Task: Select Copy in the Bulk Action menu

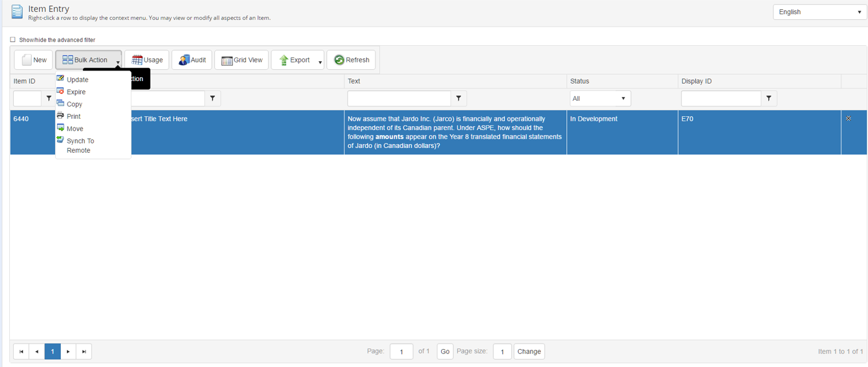Action: 74,104
